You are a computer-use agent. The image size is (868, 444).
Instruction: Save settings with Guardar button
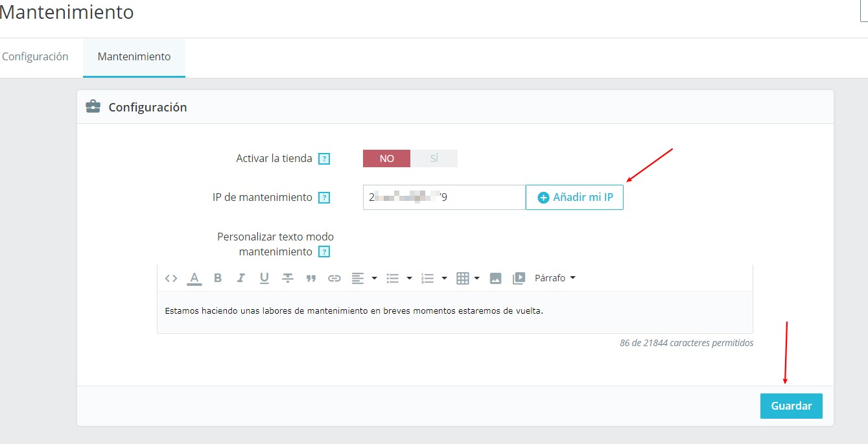tap(791, 406)
